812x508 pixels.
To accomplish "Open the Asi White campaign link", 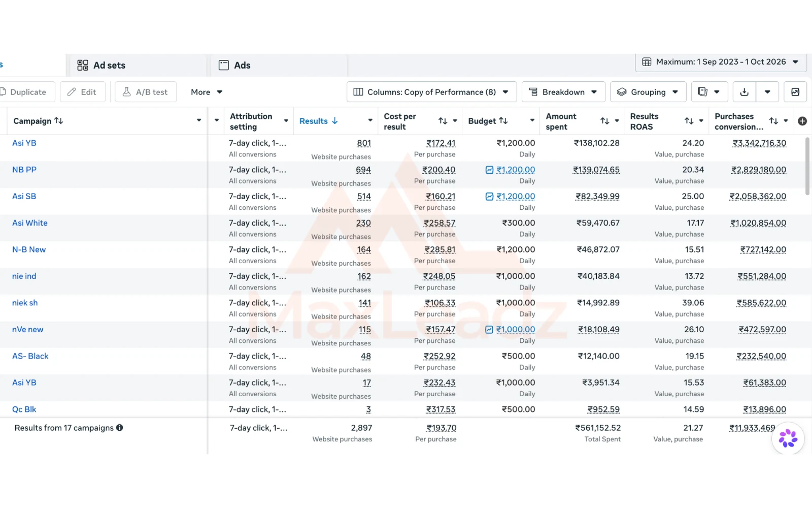I will click(x=30, y=223).
